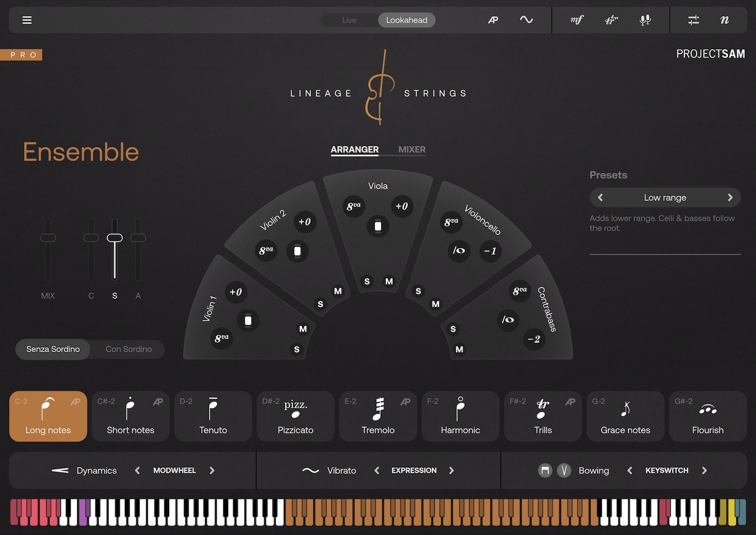Viewport: 756px width, 535px height.
Task: Click the Violin 1 divisi square icon
Action: point(248,320)
